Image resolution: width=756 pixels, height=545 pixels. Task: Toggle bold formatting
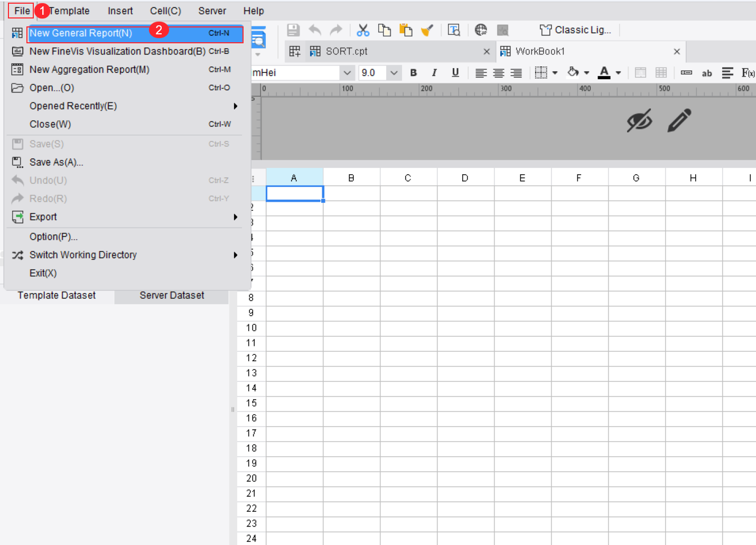pos(414,73)
